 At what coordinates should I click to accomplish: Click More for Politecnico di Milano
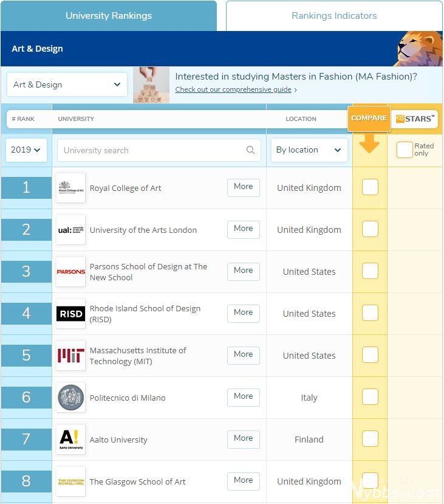[244, 397]
